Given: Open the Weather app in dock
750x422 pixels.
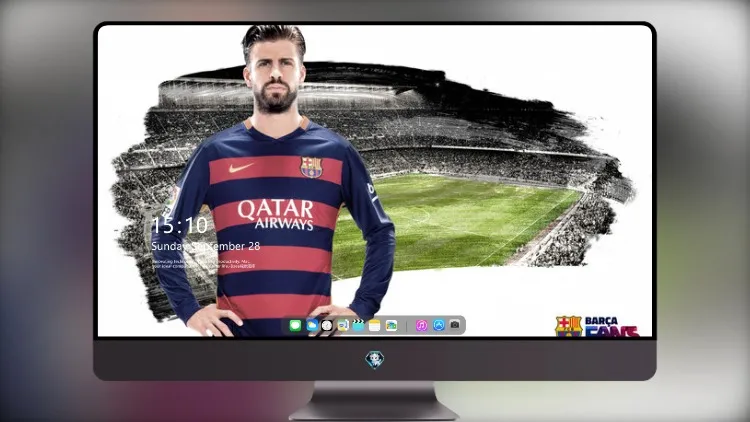Looking at the screenshot, I should coord(311,326).
